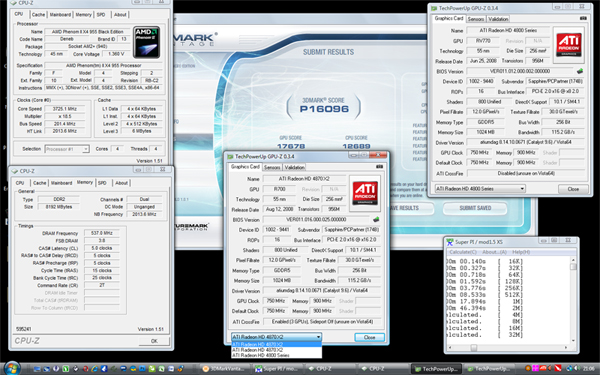Select the CPU tab in the lower CPU-Z memory window
Image resolution: width=600 pixels, height=375 pixels.
click(20, 183)
